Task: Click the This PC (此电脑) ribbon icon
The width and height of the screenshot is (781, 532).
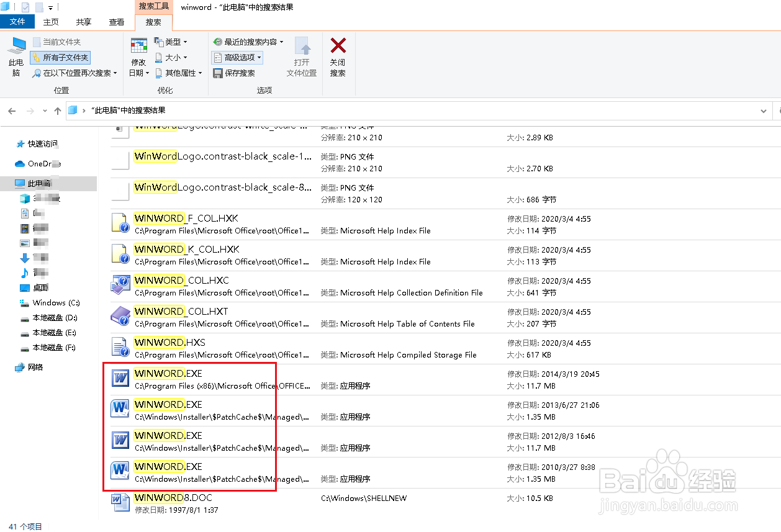Action: pyautogui.click(x=16, y=57)
